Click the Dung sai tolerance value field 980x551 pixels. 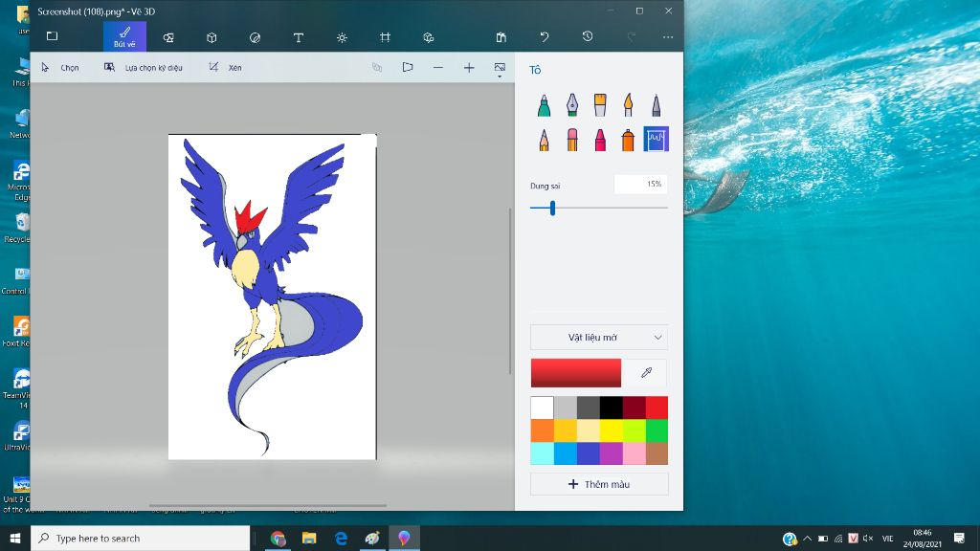pyautogui.click(x=640, y=185)
